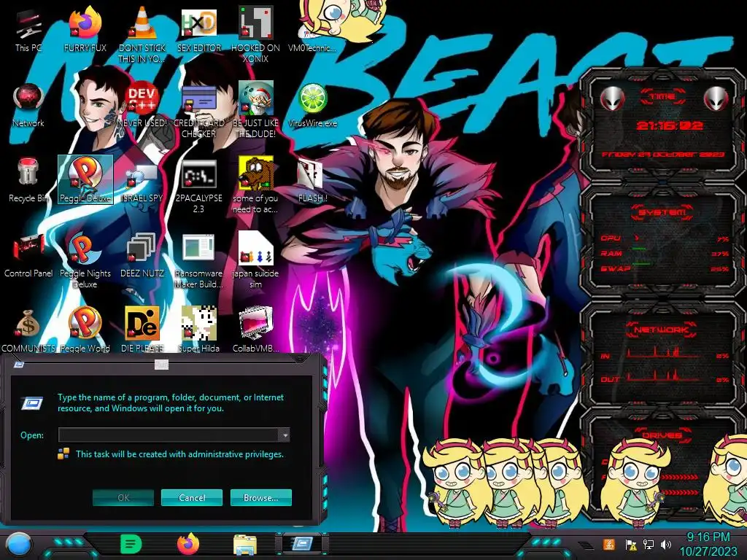Click the orange Java tray icon
The width and height of the screenshot is (747, 560).
[x=609, y=544]
